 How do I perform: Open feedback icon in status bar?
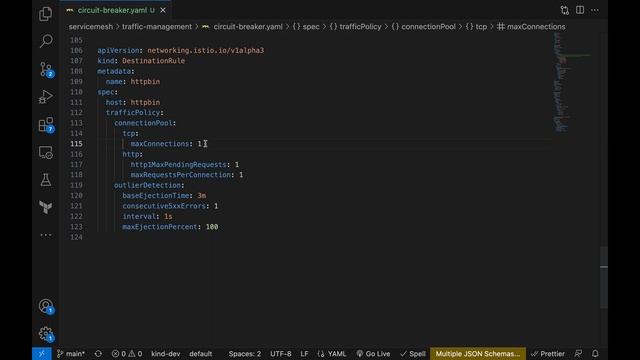(x=578, y=353)
